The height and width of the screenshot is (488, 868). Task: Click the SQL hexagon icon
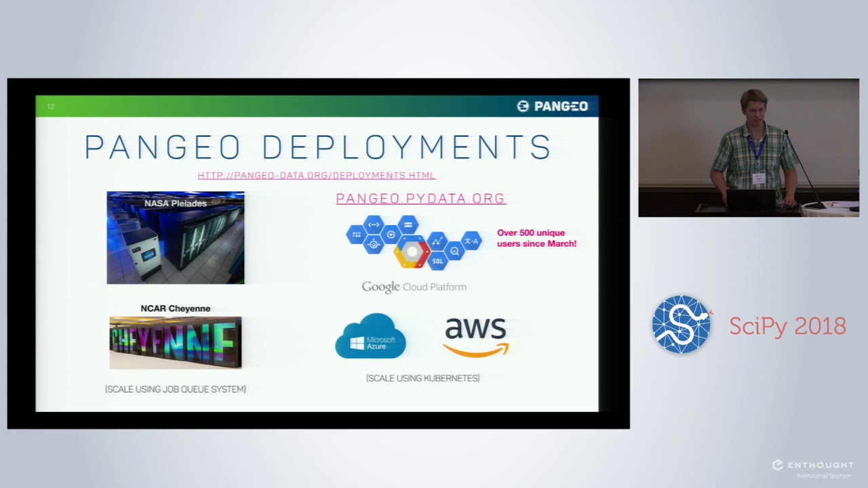(x=438, y=260)
